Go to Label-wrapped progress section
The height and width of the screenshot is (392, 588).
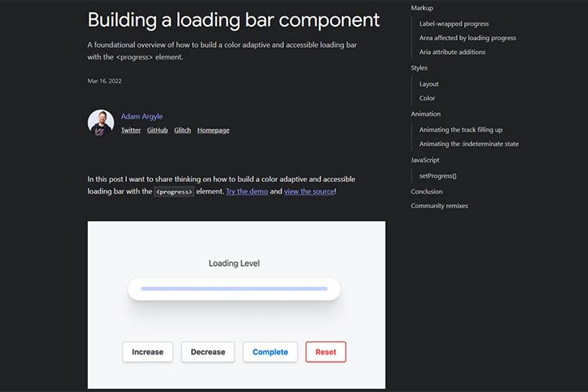(454, 24)
